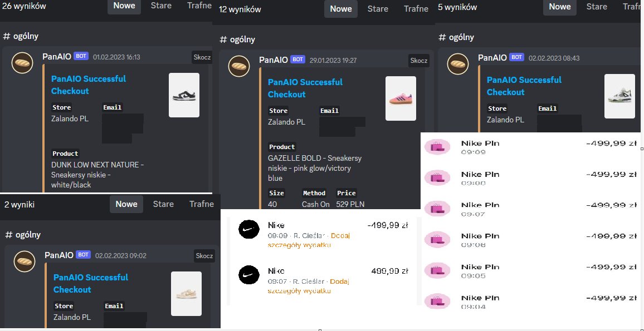Open PanAIO bread avatar on 29.01.2023 19:27 message
The height and width of the screenshot is (331, 644).
tap(239, 66)
